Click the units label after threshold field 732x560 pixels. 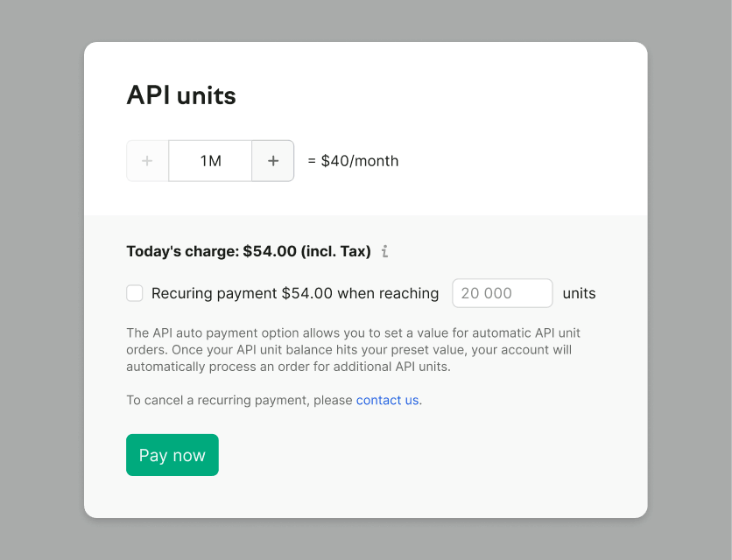[x=579, y=293]
